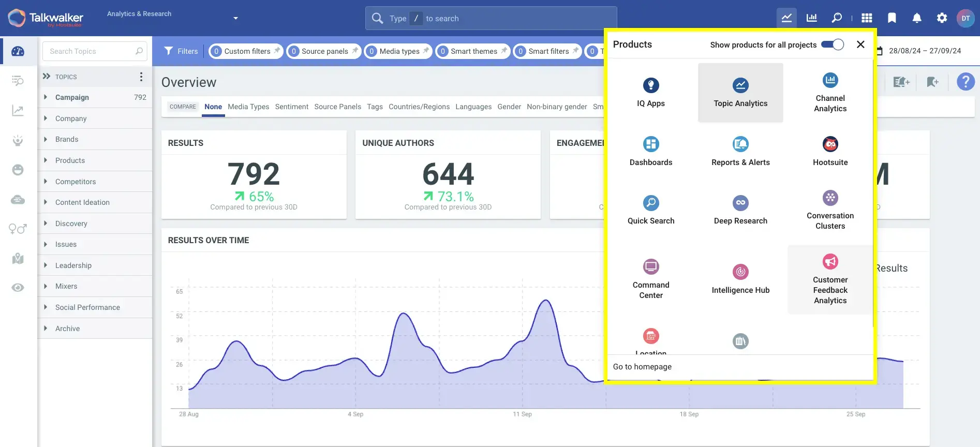
Task: Pin the Custom filters chip
Action: (x=277, y=50)
